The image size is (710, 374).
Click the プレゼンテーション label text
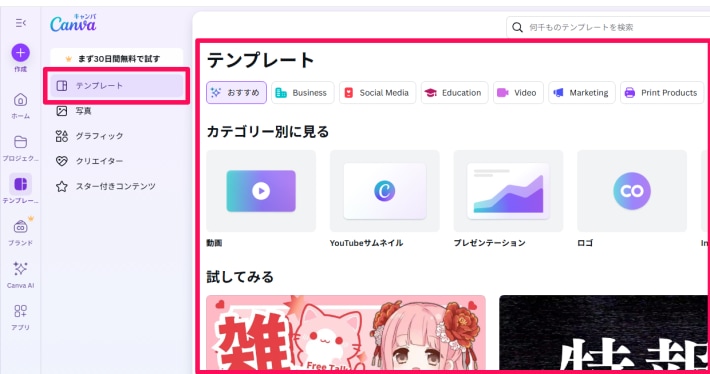pyautogui.click(x=489, y=243)
